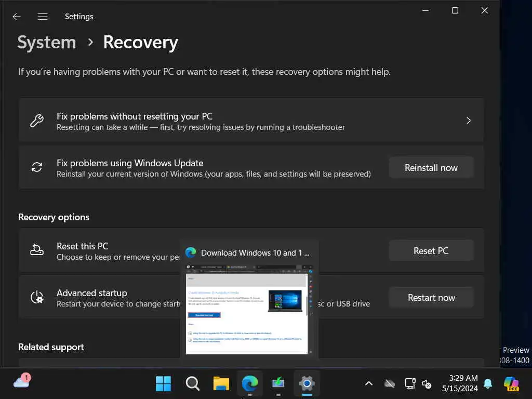The height and width of the screenshot is (399, 532).
Task: Open the clock showing 3:29 AM
Action: coord(460,383)
